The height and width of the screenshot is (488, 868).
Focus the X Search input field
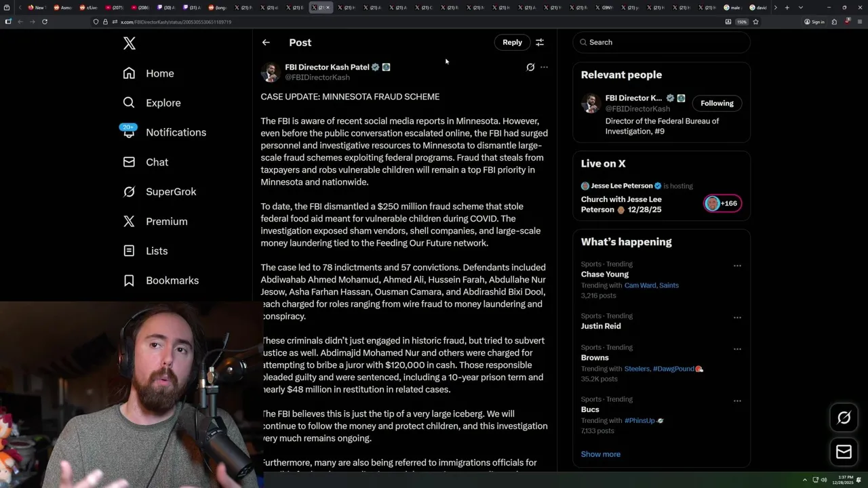point(661,42)
